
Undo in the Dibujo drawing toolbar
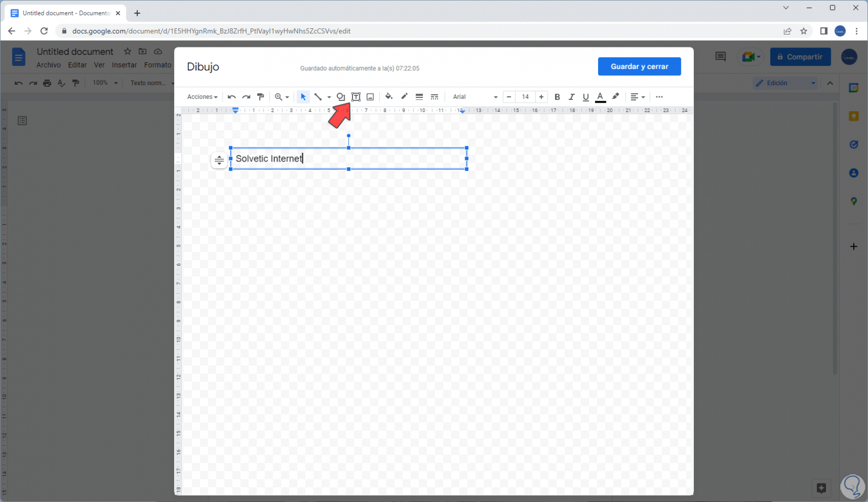[231, 97]
